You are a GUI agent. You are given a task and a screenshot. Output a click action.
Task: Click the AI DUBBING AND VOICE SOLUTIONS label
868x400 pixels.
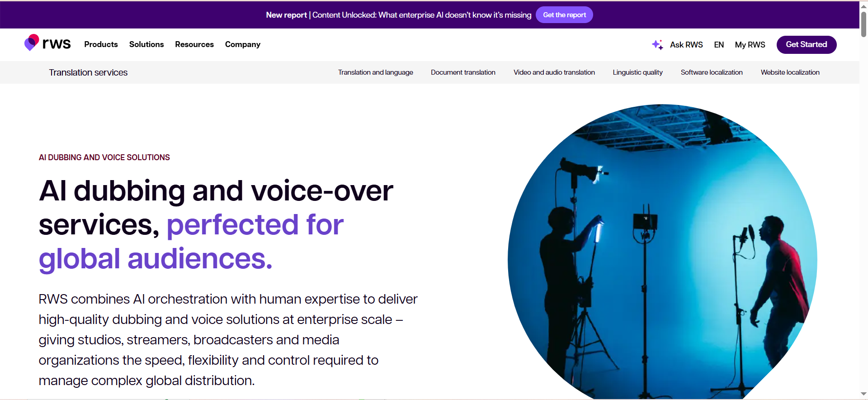[104, 157]
